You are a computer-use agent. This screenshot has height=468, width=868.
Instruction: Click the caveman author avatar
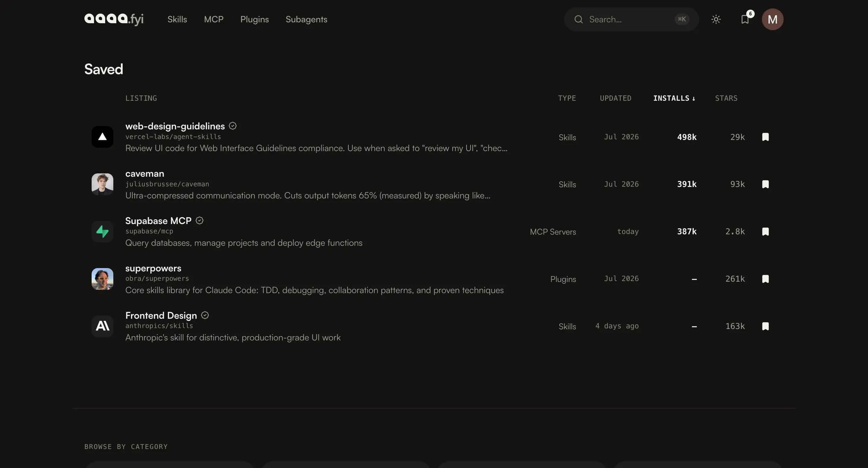pos(102,184)
